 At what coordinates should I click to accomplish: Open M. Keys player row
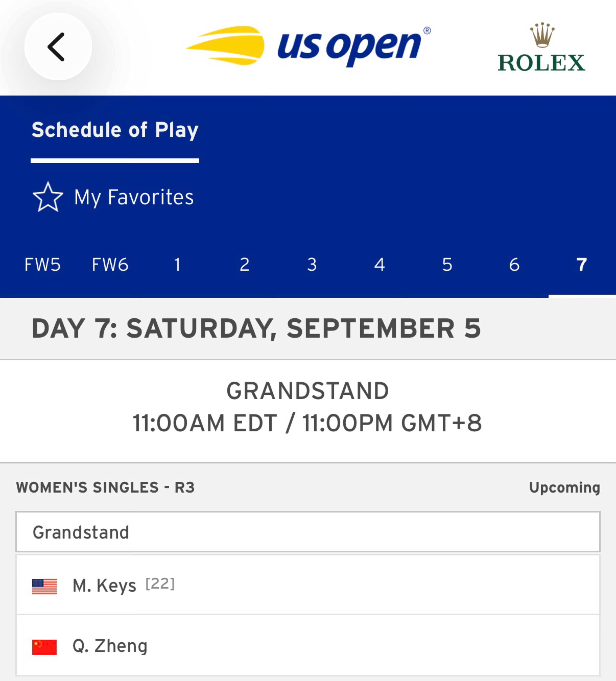(x=308, y=585)
